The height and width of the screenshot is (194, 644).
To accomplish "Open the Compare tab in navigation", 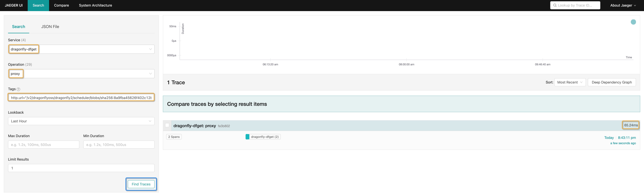I will [62, 5].
